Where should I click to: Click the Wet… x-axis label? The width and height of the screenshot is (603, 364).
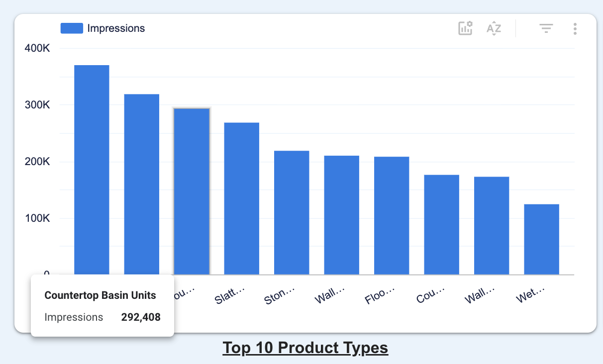pos(530,293)
